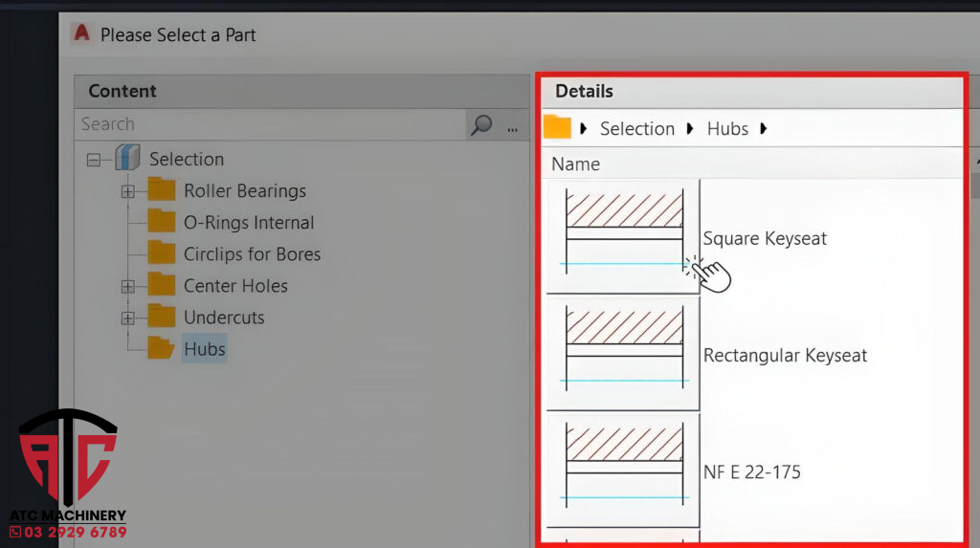The height and width of the screenshot is (548, 980).
Task: Open the arrow dropdown after Selection breadcrumb
Action: click(690, 129)
